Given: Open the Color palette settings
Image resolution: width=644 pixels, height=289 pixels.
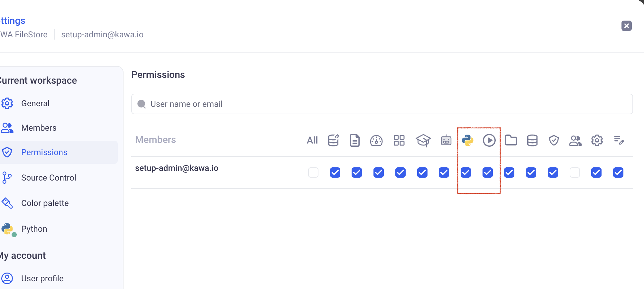Looking at the screenshot, I should click(x=45, y=203).
